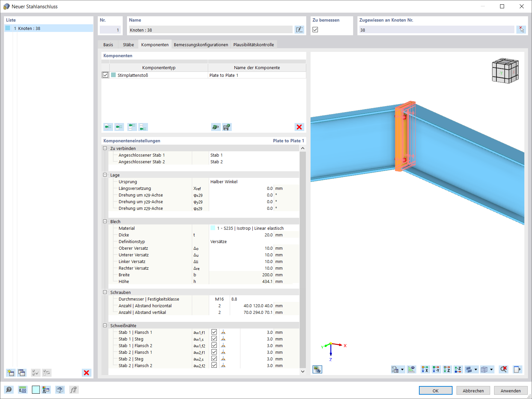Click the edit name icon beside Name field
This screenshot has height=399, width=532.
point(299,30)
